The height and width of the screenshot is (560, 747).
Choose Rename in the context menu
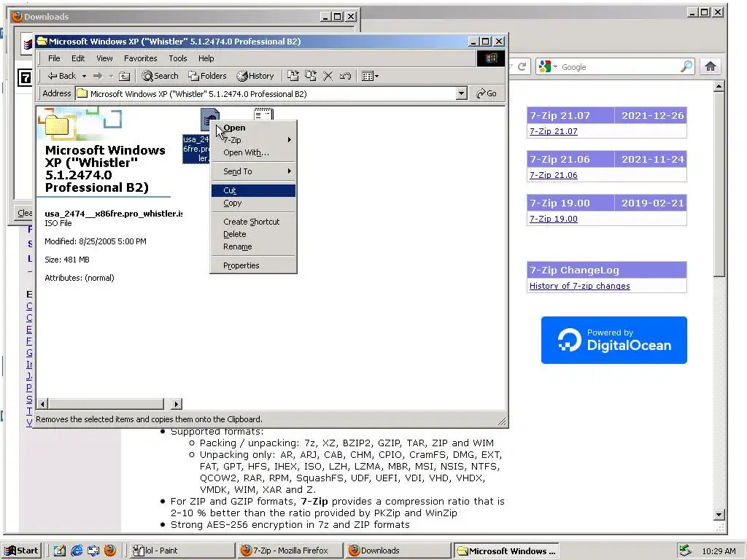(253, 246)
